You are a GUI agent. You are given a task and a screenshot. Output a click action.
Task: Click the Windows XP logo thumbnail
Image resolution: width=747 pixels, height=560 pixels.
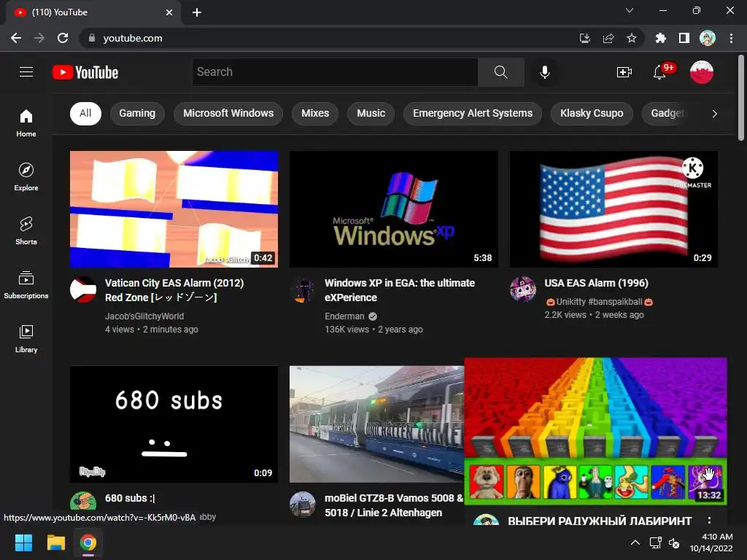point(393,209)
